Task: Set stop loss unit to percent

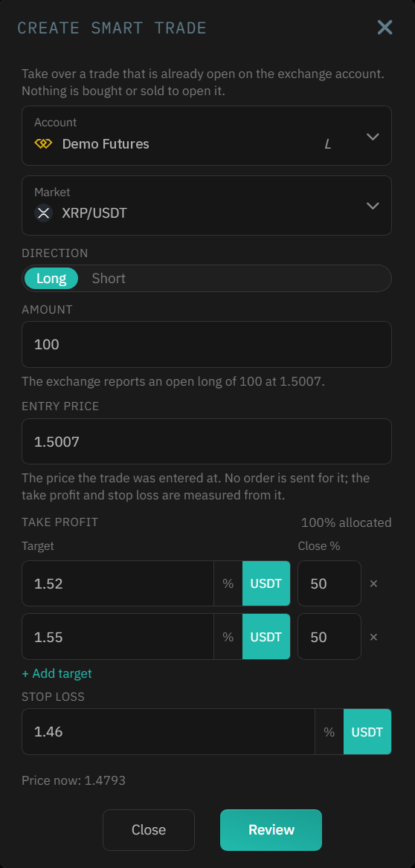Action: [x=329, y=732]
